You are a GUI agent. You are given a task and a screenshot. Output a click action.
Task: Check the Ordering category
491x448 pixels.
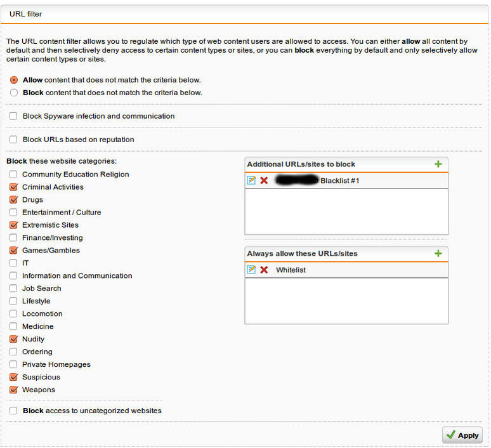13,352
